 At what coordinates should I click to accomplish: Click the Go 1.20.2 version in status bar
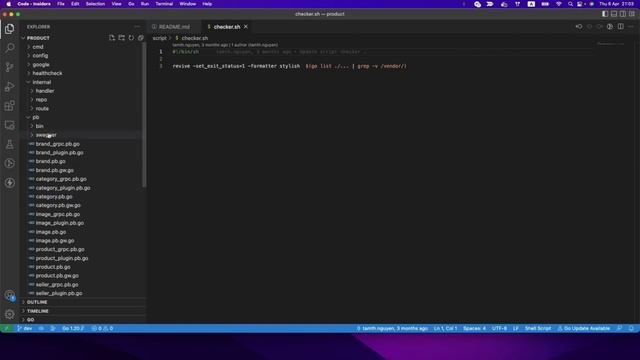73,328
